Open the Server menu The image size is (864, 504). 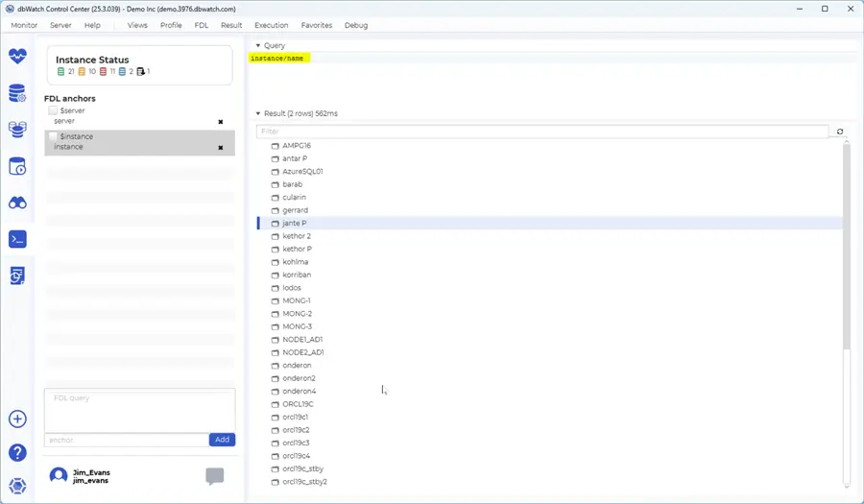pyautogui.click(x=60, y=25)
